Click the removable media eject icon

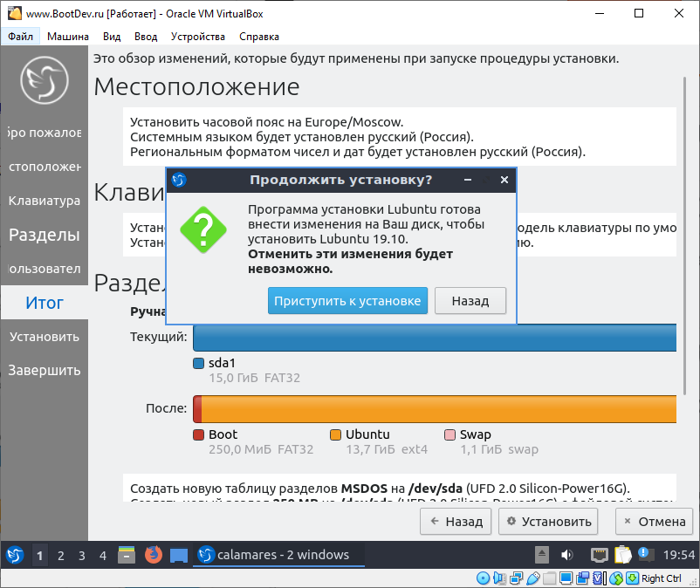click(541, 555)
